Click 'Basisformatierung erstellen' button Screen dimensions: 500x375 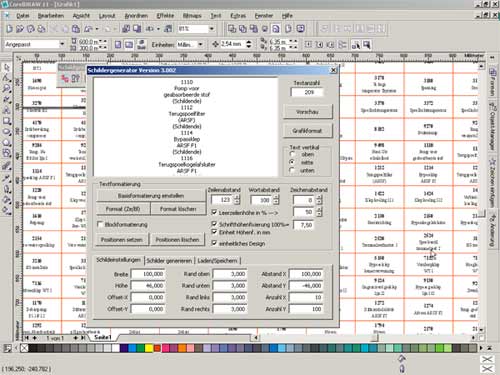(151, 196)
